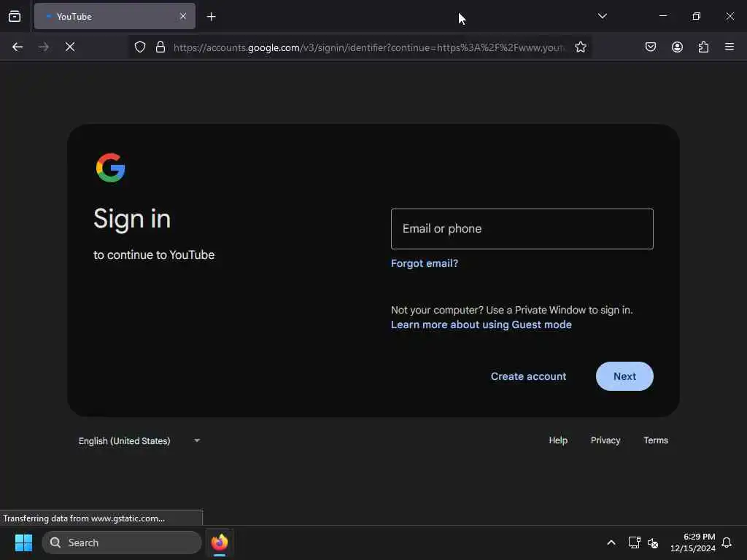Open tracking protection shield icon

[139, 47]
